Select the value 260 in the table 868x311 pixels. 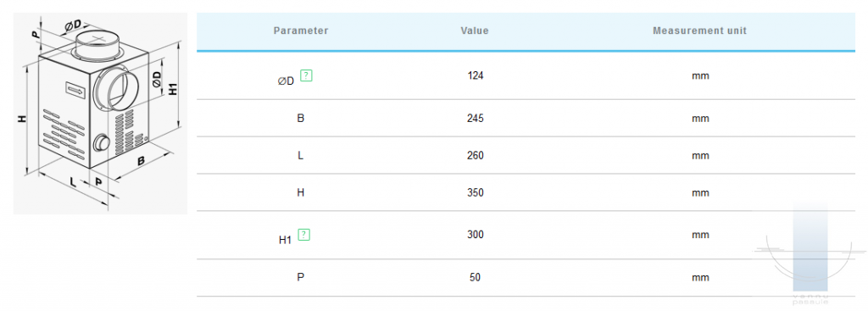point(475,156)
